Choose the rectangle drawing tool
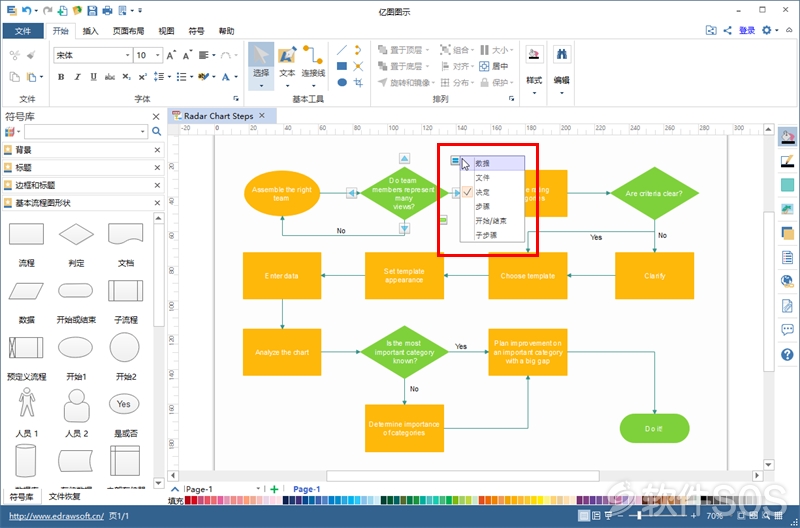 342,66
